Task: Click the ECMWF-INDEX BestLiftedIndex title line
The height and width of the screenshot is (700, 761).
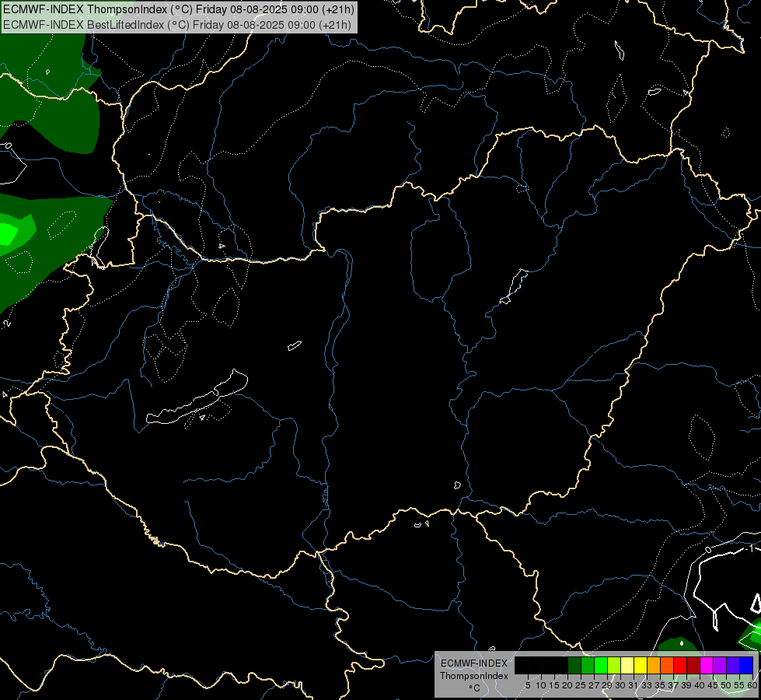Action: 177,25
